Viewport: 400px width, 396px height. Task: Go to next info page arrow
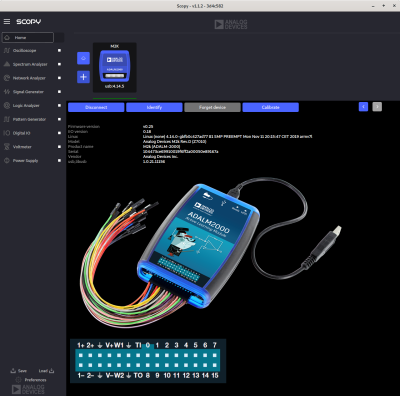(377, 107)
